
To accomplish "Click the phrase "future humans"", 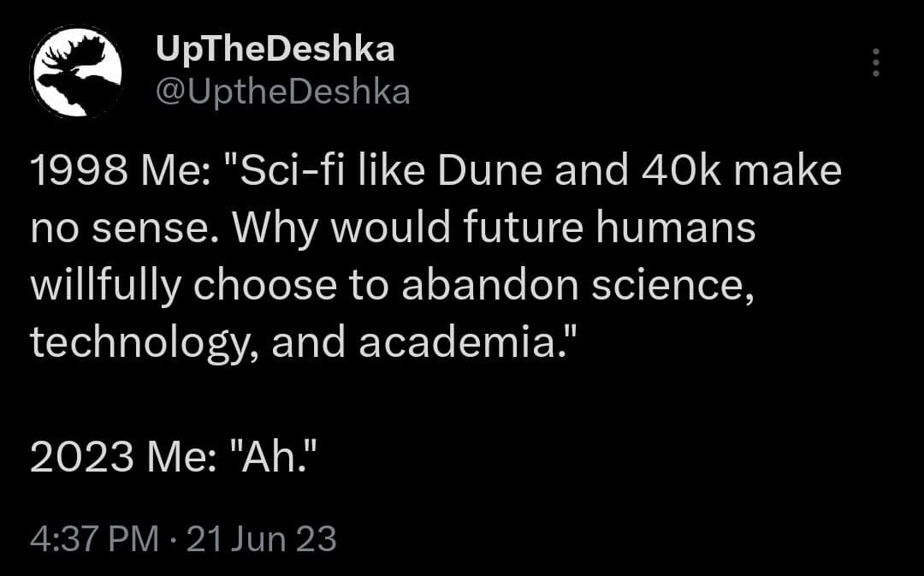I will [614, 229].
